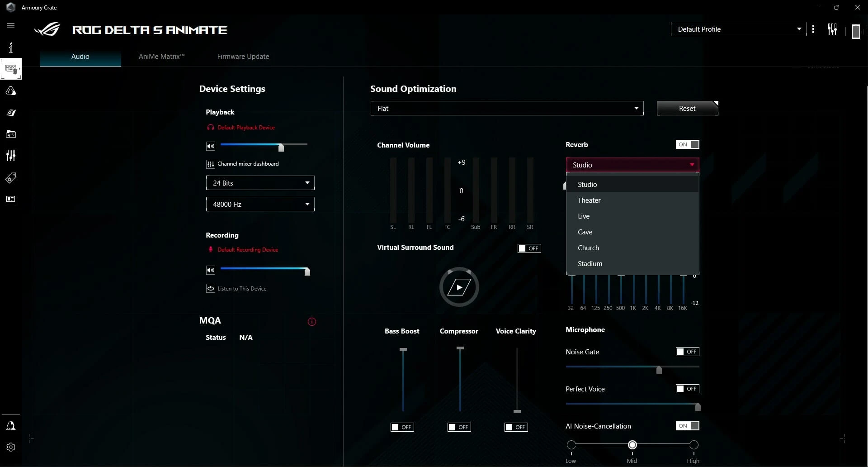
Task: Click the Armoury Crate title bar icon
Action: tap(11, 7)
